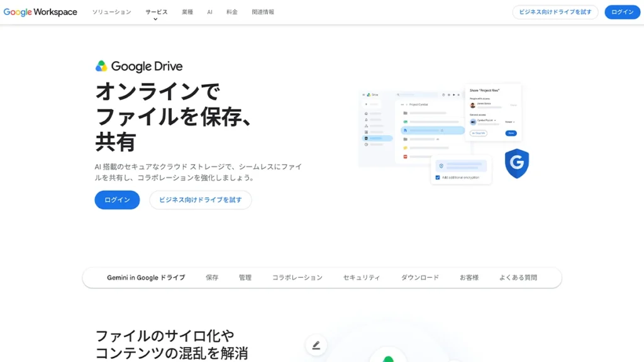This screenshot has height=362, width=644.
Task: Select the コラボレーション tab
Action: coord(297,277)
